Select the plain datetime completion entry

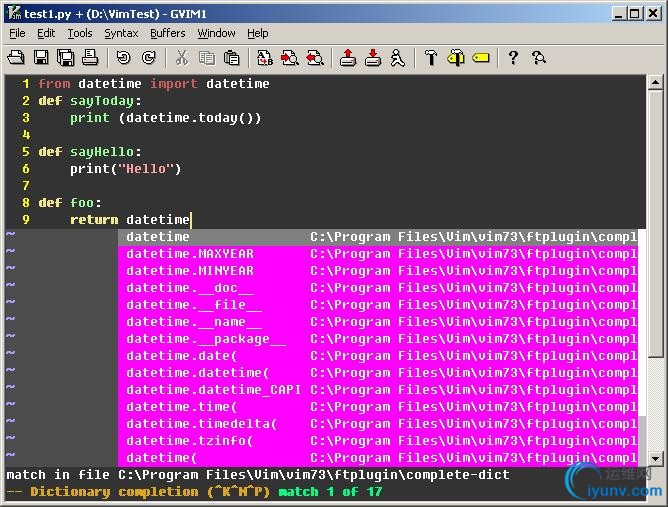(378, 237)
